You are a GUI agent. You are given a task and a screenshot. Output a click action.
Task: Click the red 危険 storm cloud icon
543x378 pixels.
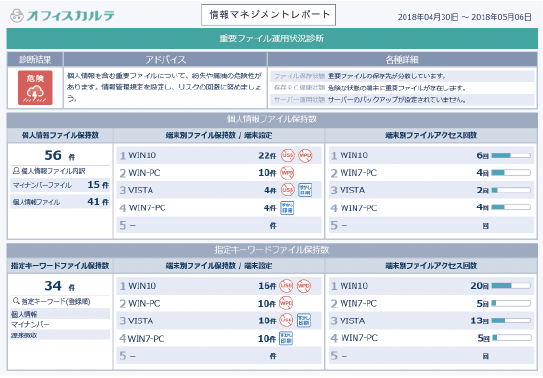click(x=35, y=88)
